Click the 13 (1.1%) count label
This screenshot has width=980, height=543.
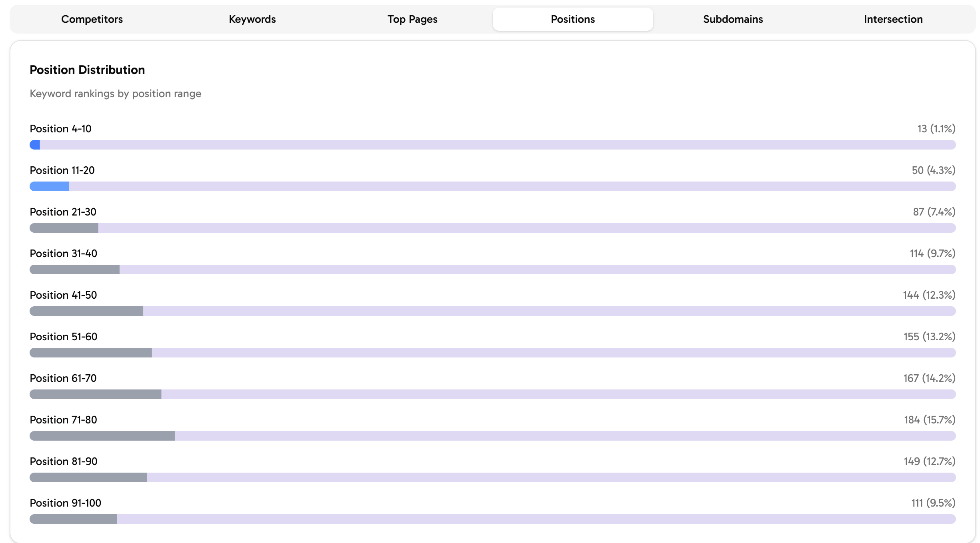pos(936,129)
